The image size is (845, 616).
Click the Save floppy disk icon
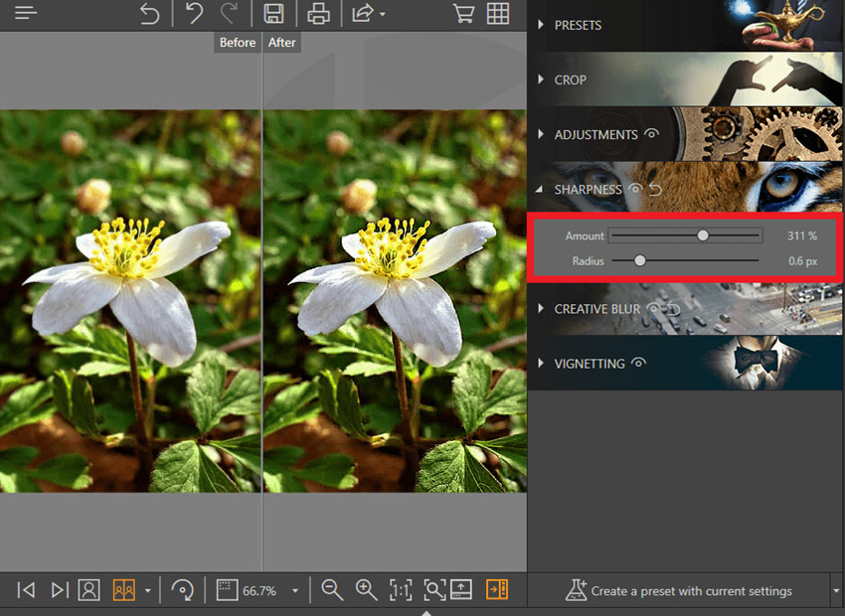[273, 14]
